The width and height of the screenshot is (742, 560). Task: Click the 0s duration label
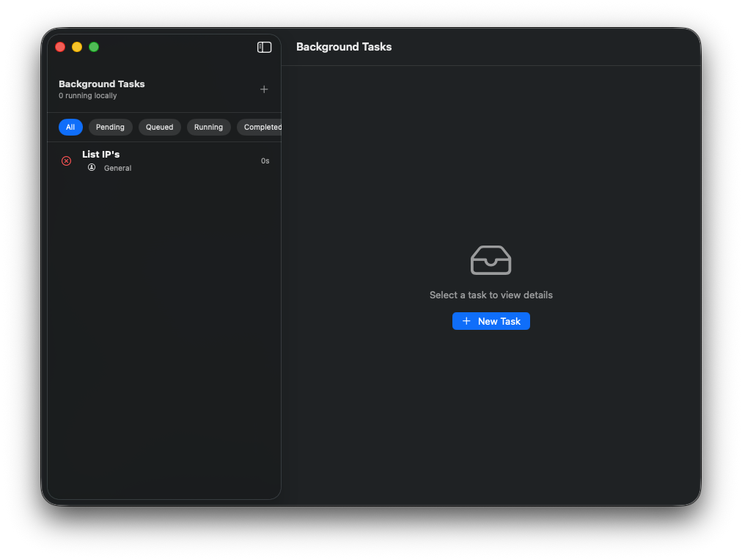[x=264, y=161]
